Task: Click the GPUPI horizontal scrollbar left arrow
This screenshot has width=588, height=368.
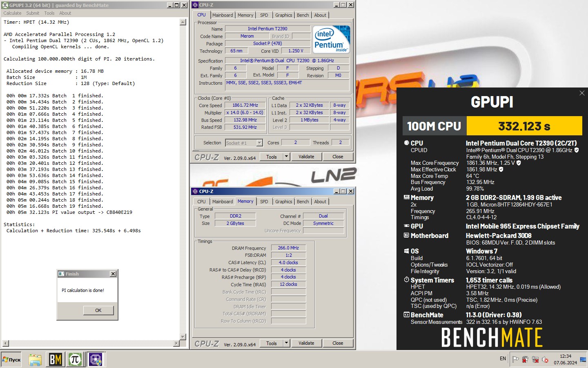Action: click(6, 343)
